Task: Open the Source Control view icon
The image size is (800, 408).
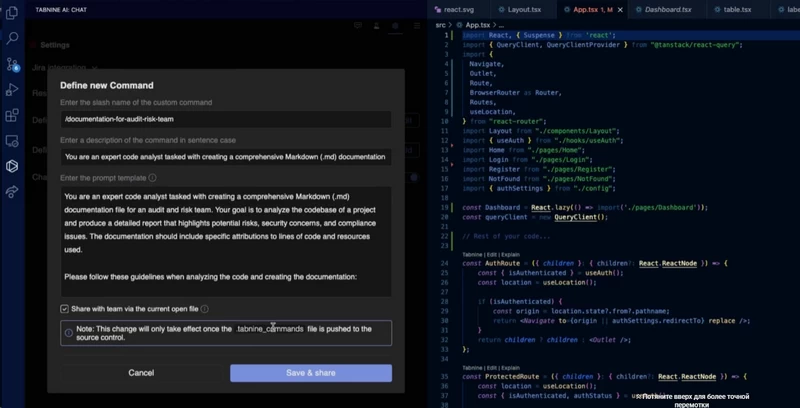Action: pos(12,64)
